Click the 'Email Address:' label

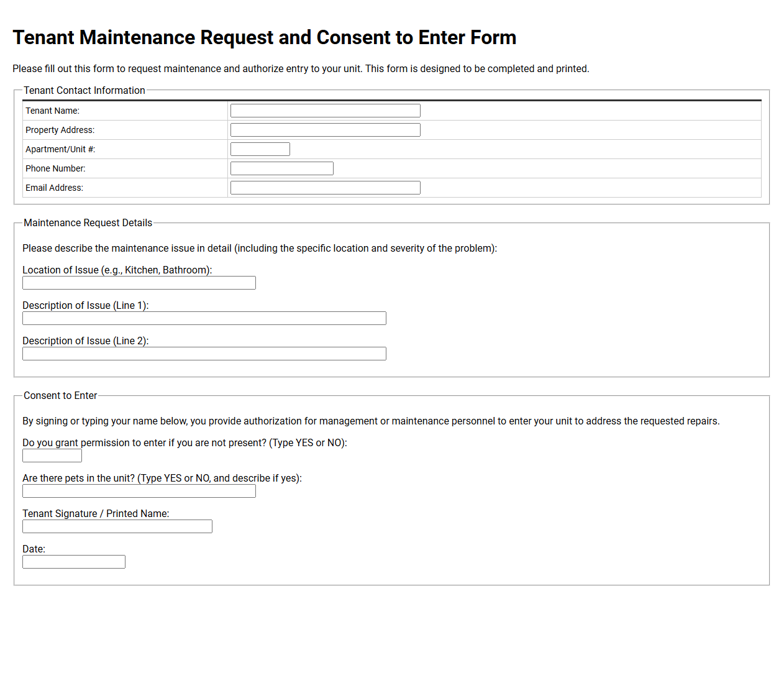[54, 188]
